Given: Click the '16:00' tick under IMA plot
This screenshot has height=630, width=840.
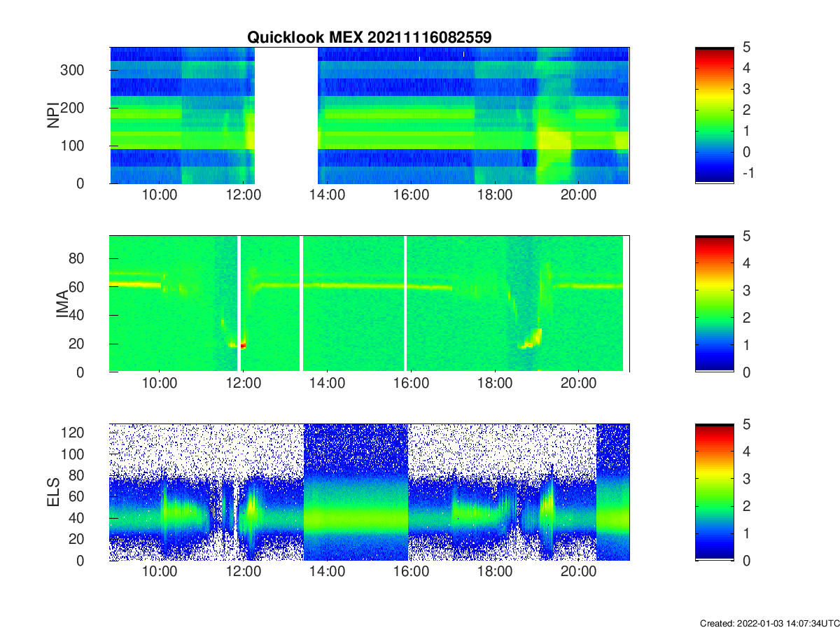Looking at the screenshot, I should pyautogui.click(x=411, y=384).
